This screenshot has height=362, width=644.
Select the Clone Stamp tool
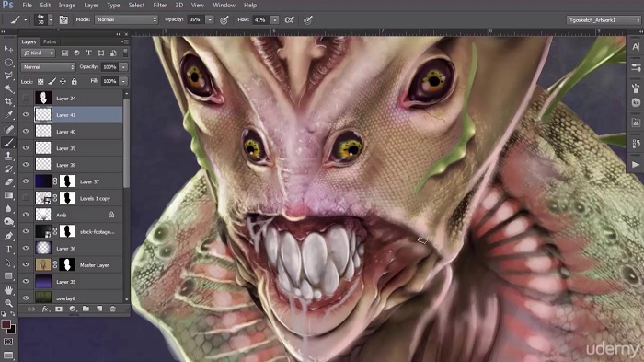8,156
